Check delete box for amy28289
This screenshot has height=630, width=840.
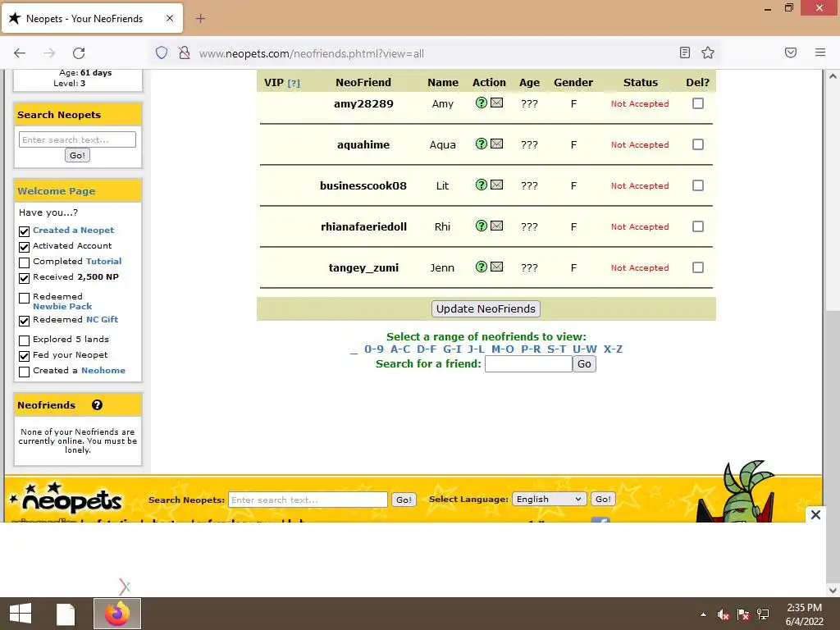697,103
